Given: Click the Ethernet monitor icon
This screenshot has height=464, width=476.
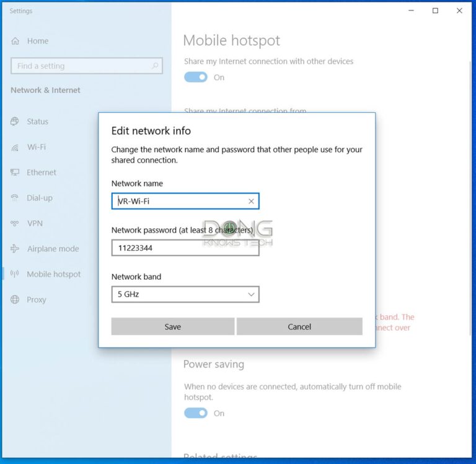Looking at the screenshot, I should [x=15, y=172].
